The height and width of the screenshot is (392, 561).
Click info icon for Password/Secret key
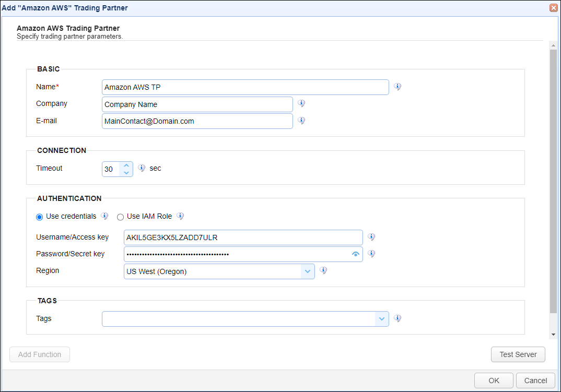(x=372, y=254)
